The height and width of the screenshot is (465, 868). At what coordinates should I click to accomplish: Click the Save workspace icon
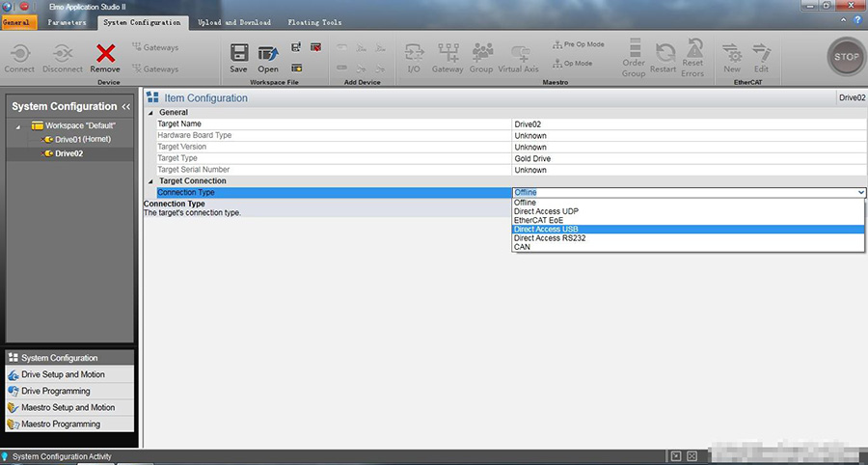tap(238, 56)
